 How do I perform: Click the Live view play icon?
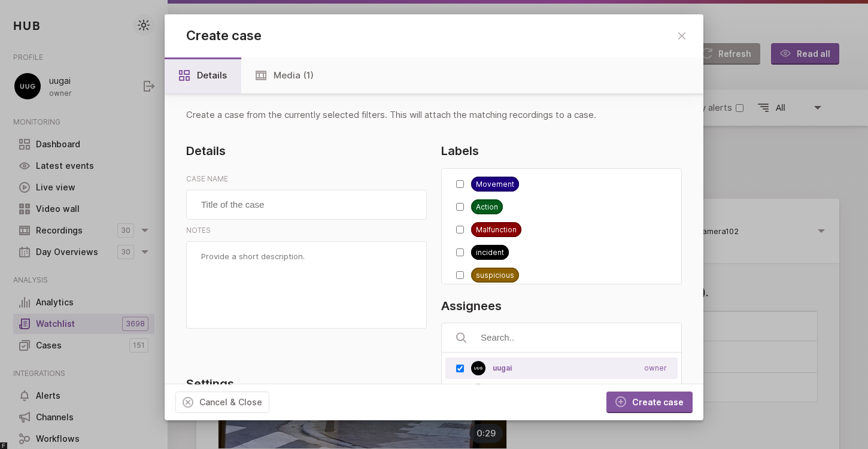[25, 187]
